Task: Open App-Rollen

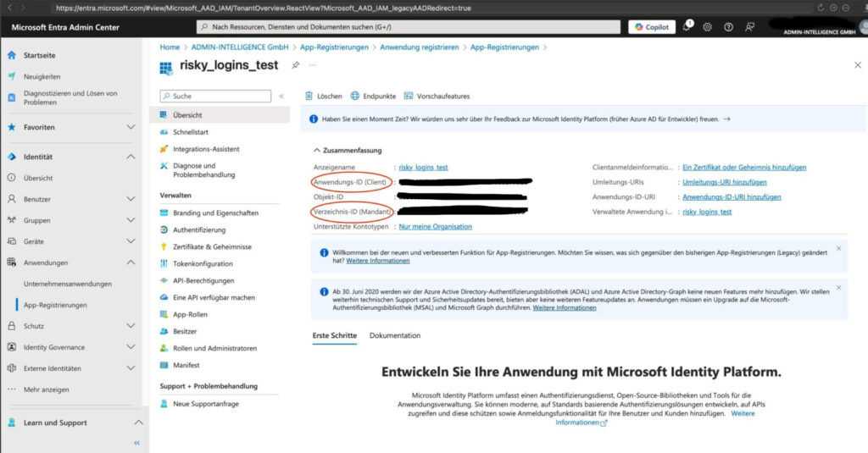Action: tap(190, 315)
